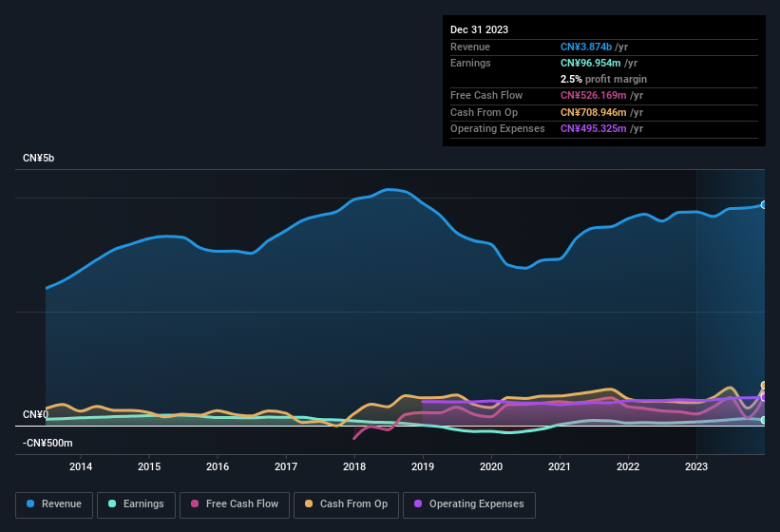Viewport: 780px width, 532px height.
Task: Click the 2.5% profit margin text
Action: pos(603,79)
